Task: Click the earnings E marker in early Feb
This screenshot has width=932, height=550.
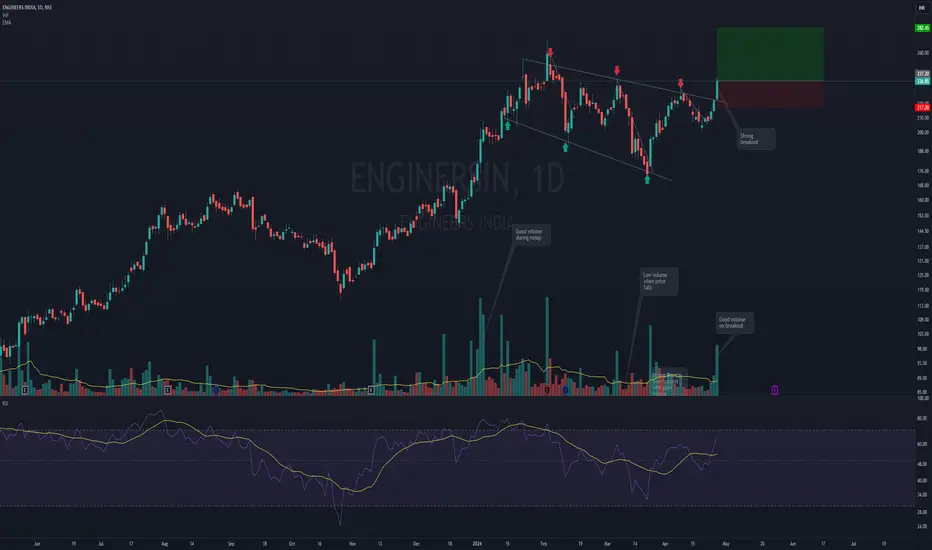Action: coord(547,390)
